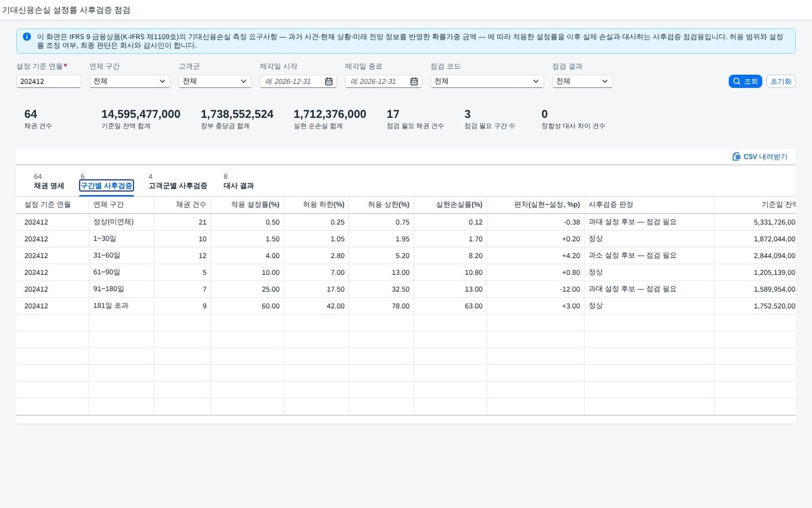Expand the 연체 구간 dropdown
812x508 pixels.
(130, 81)
